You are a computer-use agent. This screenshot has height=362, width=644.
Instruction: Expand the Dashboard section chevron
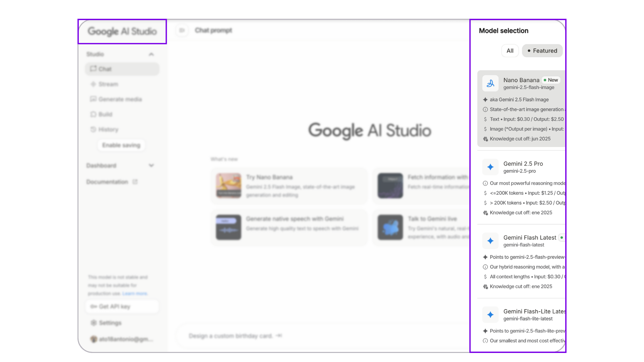tap(151, 166)
